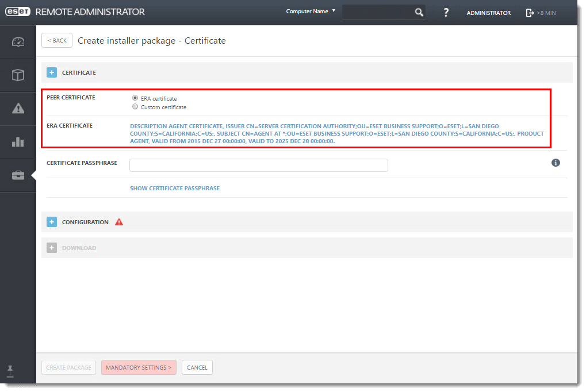The height and width of the screenshot is (392, 586).
Task: Click the passphrase info icon
Action: point(556,163)
